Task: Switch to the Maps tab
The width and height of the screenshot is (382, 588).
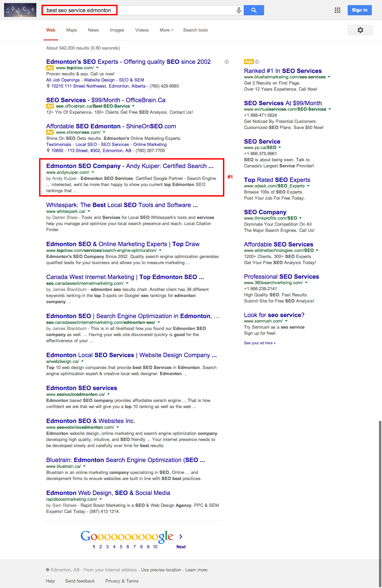Action: pyautogui.click(x=72, y=30)
